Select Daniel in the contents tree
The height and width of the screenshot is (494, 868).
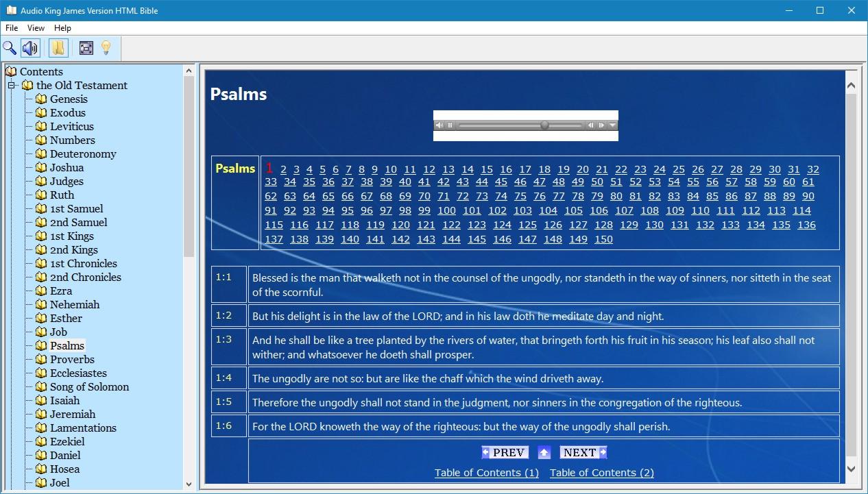[65, 456]
